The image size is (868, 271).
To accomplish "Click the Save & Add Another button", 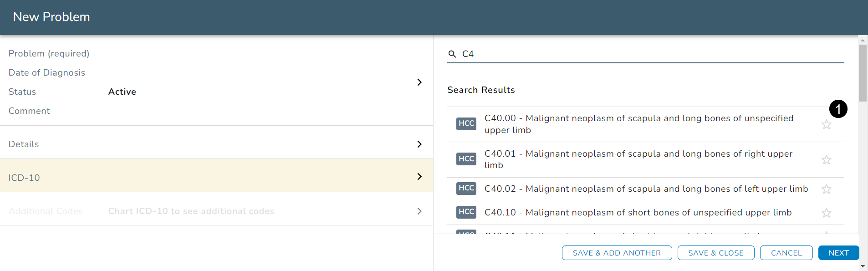I will [x=617, y=253].
